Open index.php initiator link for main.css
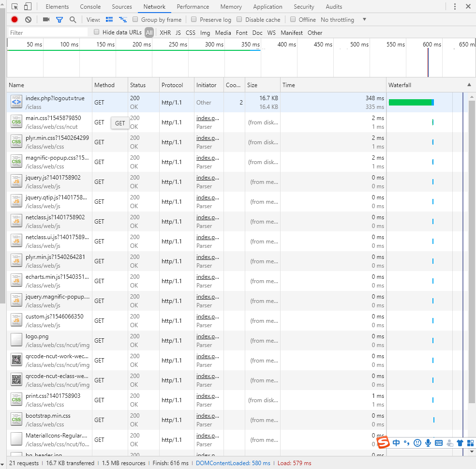The image size is (476, 469). pyautogui.click(x=208, y=118)
